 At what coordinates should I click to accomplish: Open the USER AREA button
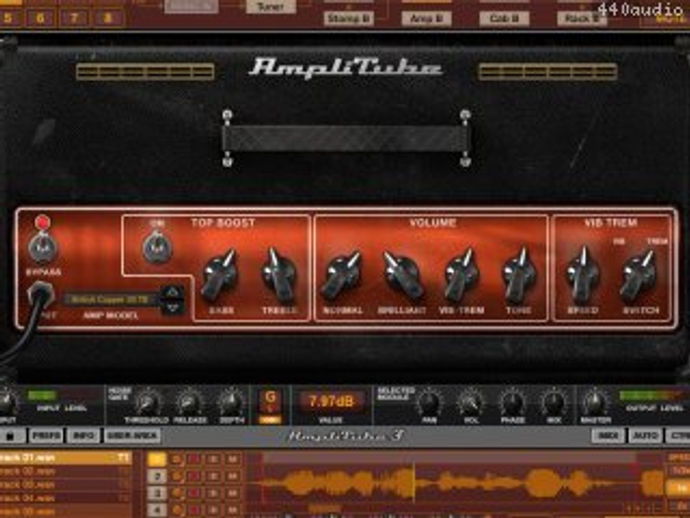[x=132, y=436]
